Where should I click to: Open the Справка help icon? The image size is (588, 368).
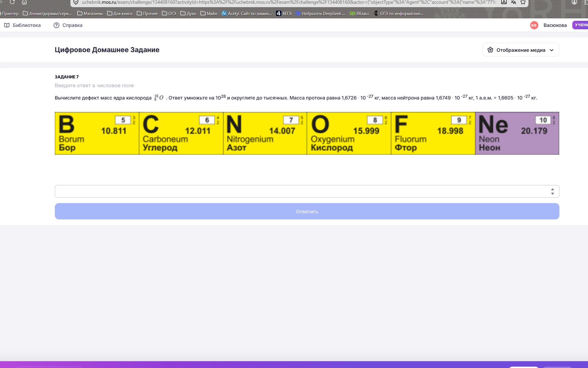(56, 25)
